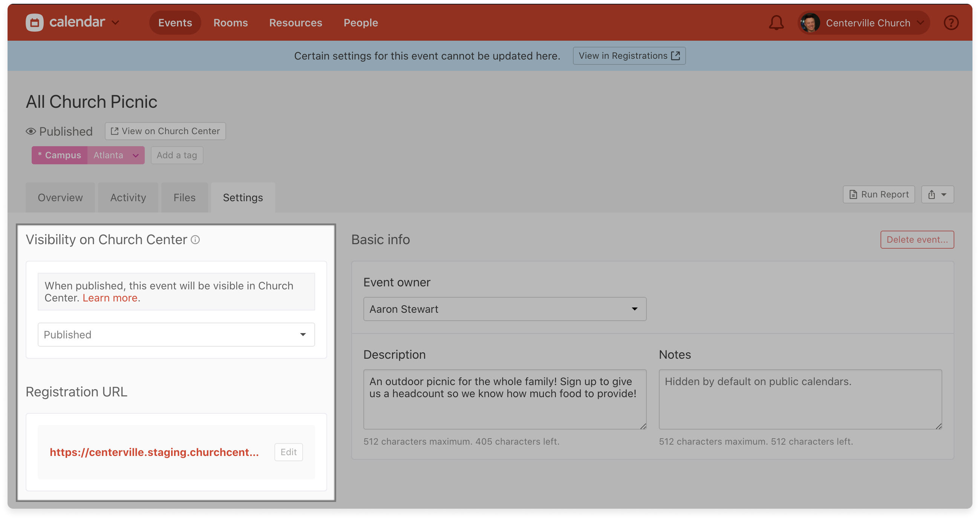Click the info icon beside Visibility heading
This screenshot has width=980, height=520.
(195, 240)
